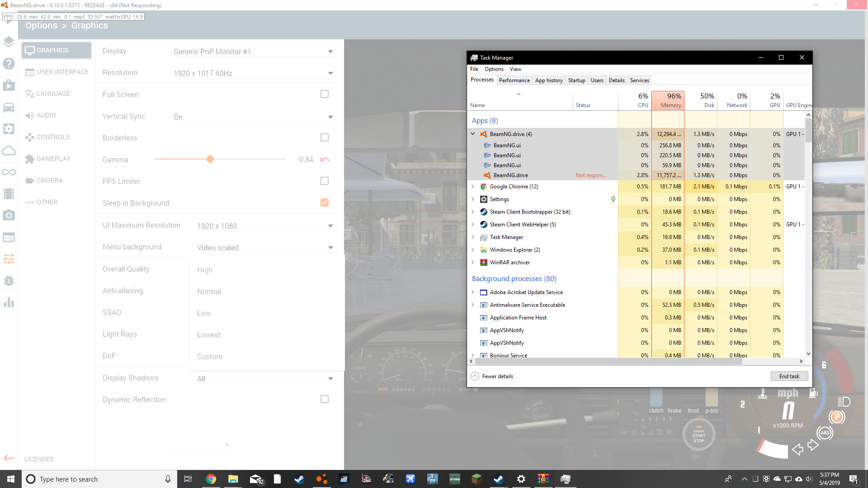Click Fewer details in Task Manager
This screenshot has width=868, height=488.
[x=492, y=376]
